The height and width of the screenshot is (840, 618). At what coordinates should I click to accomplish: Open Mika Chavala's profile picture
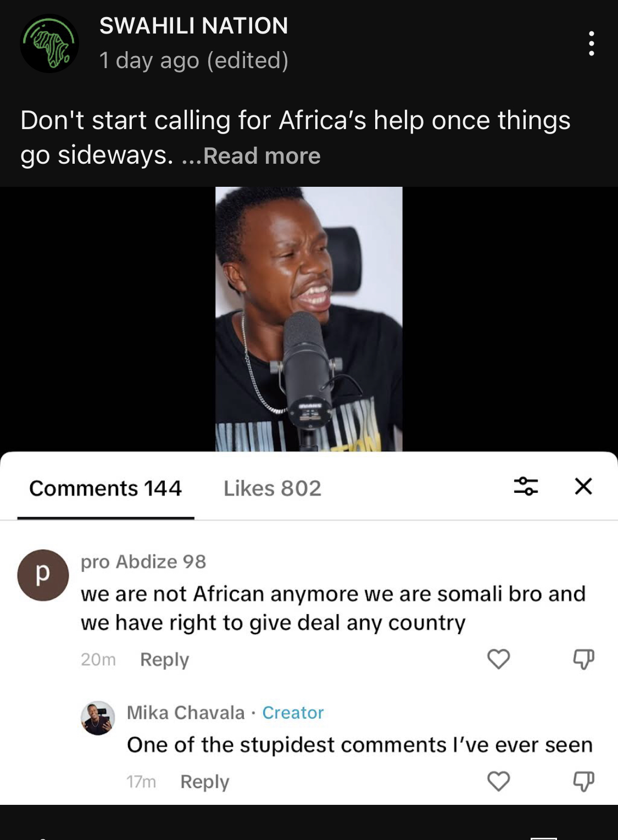pyautogui.click(x=98, y=718)
